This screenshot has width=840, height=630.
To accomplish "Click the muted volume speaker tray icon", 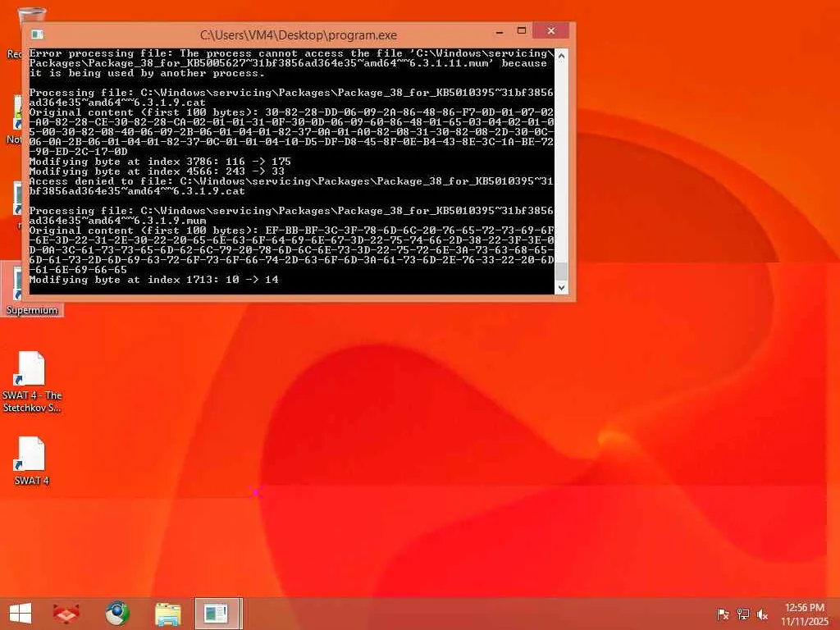I will (x=762, y=614).
